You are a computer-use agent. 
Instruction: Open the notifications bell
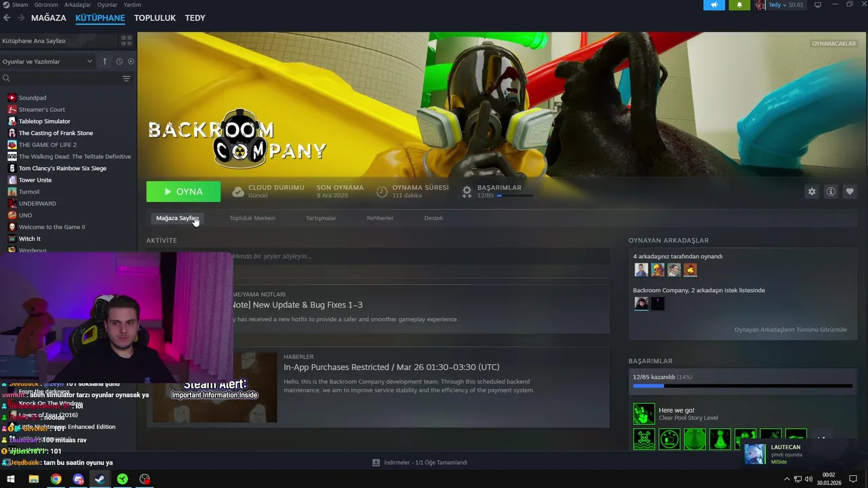[739, 5]
